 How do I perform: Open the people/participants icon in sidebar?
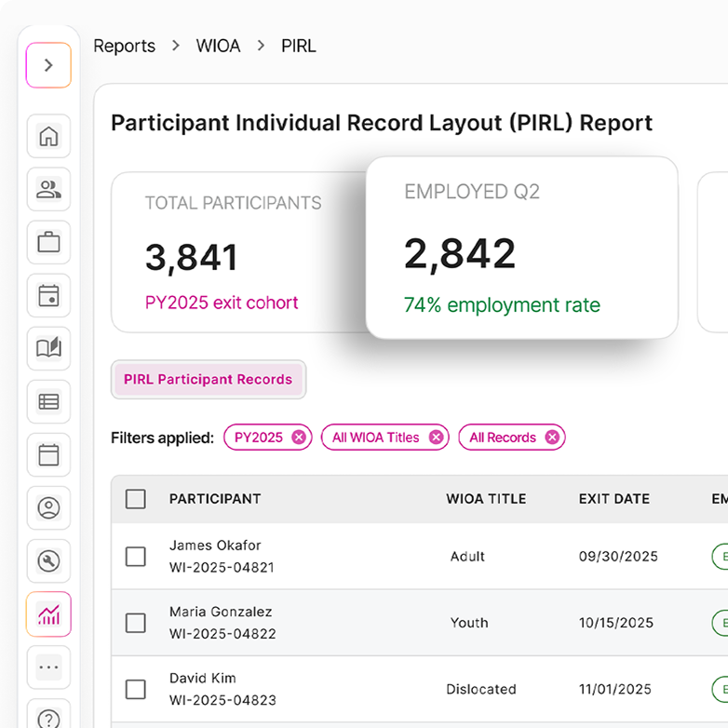click(48, 190)
